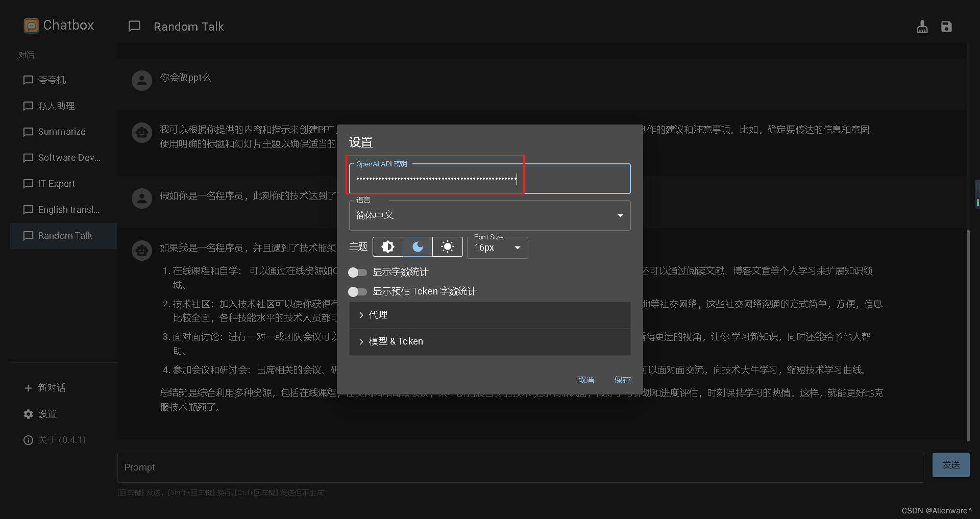Click the Prompt text input box
This screenshot has width=980, height=519.
click(x=521, y=467)
